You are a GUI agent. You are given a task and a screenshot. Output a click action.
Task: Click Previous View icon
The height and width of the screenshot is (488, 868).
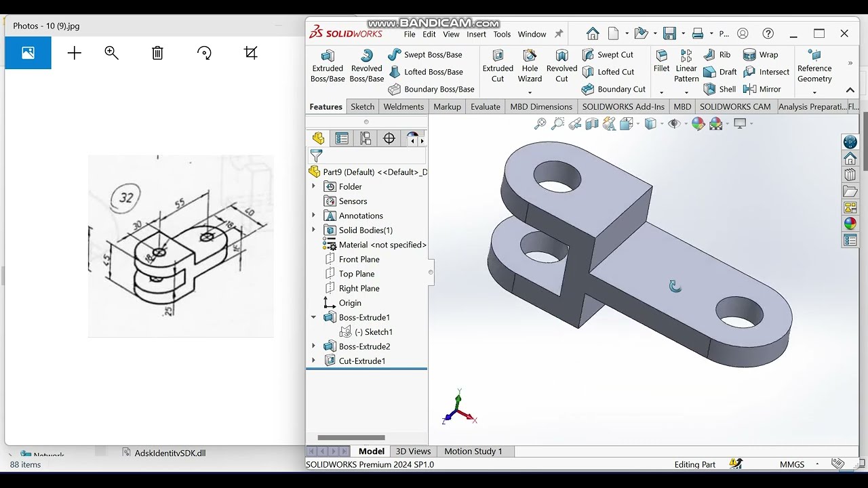(x=575, y=123)
